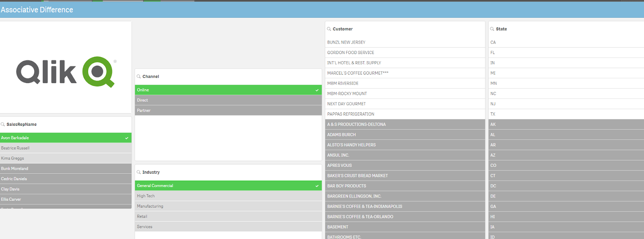Select MBM RIVERSIDE customer
Viewport: 644px width, 239px height.
click(405, 83)
